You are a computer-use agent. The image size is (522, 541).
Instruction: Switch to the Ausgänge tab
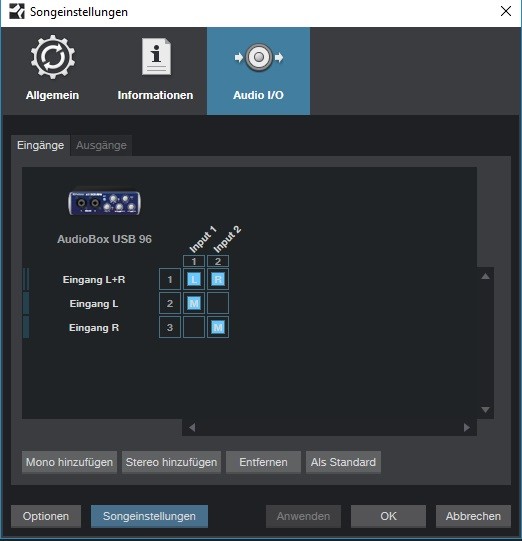101,145
